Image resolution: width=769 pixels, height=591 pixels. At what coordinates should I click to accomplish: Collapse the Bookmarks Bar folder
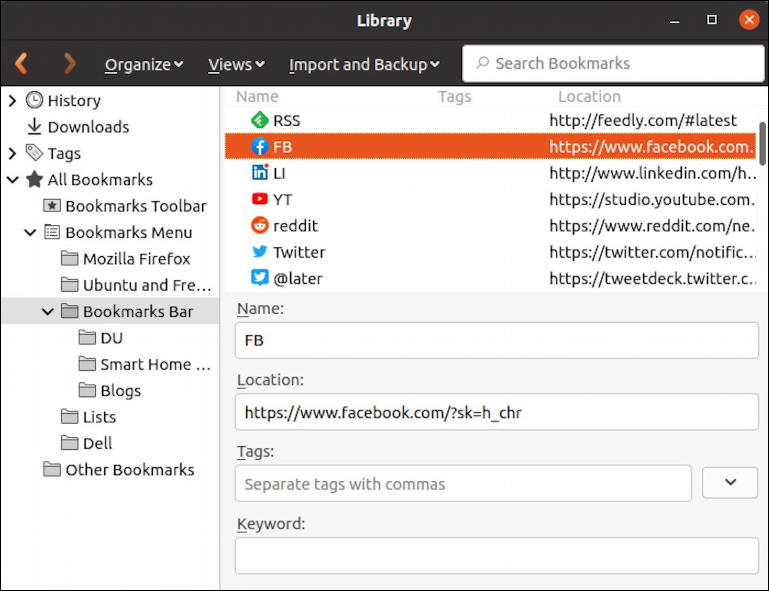point(47,311)
